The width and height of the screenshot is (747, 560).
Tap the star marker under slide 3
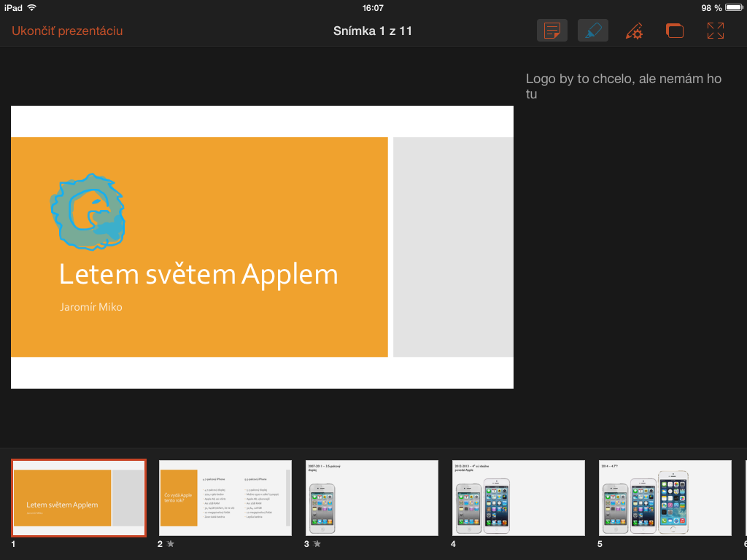tap(317, 544)
